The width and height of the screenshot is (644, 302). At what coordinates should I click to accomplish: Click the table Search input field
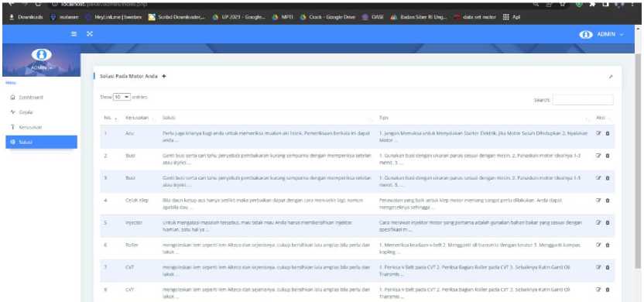(x=583, y=100)
